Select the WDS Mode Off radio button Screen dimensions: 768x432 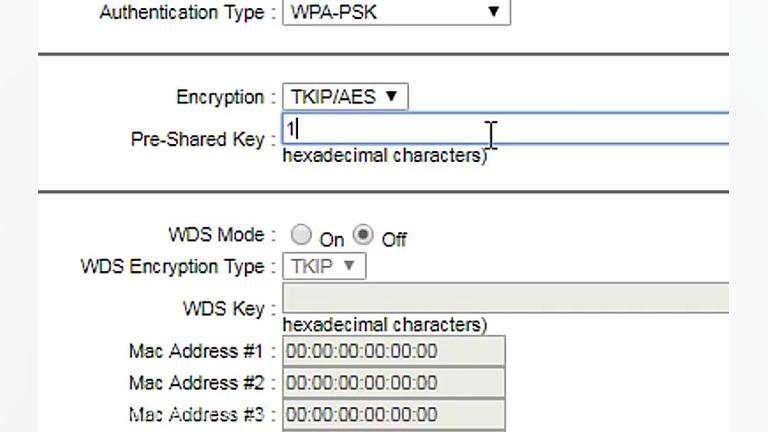364,236
